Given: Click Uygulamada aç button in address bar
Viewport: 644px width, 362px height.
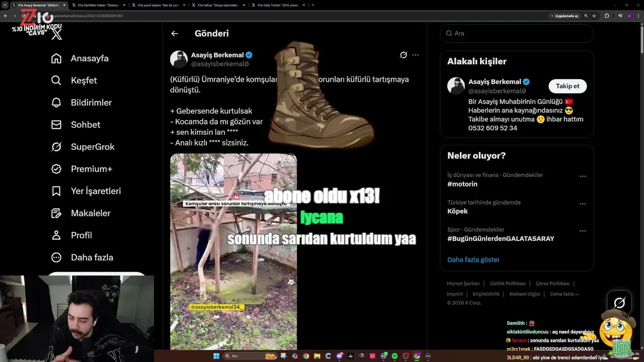Looking at the screenshot, I should pos(565,16).
